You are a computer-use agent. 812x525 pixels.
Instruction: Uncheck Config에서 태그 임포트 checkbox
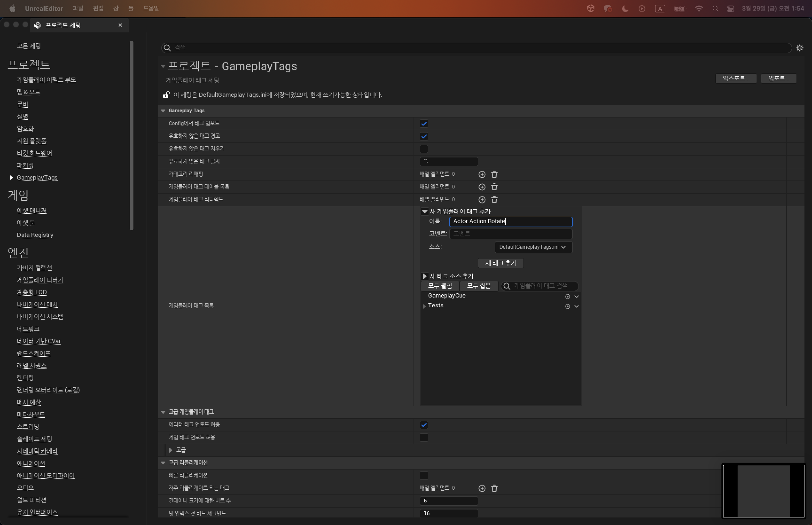click(424, 123)
